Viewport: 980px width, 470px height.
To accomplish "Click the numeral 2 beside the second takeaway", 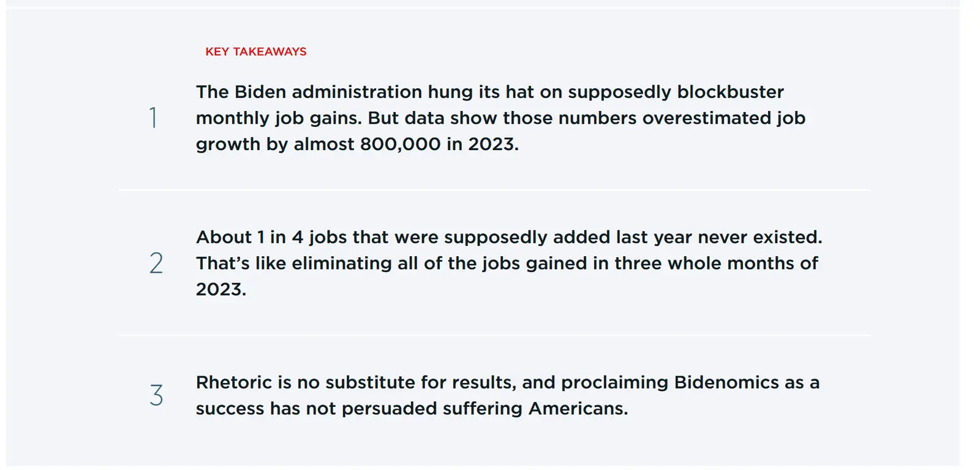I will pos(156,263).
